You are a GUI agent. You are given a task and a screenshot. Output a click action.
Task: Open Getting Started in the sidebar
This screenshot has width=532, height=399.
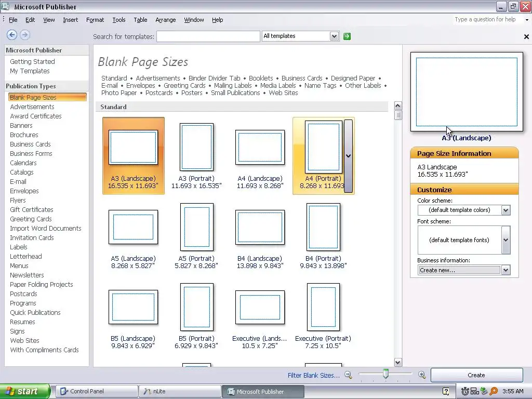click(32, 61)
